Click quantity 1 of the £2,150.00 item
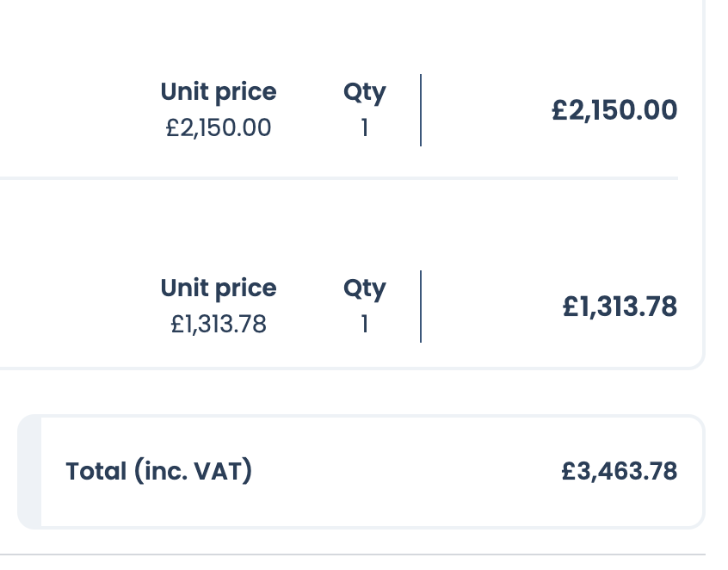The height and width of the screenshot is (570, 728). click(x=365, y=128)
